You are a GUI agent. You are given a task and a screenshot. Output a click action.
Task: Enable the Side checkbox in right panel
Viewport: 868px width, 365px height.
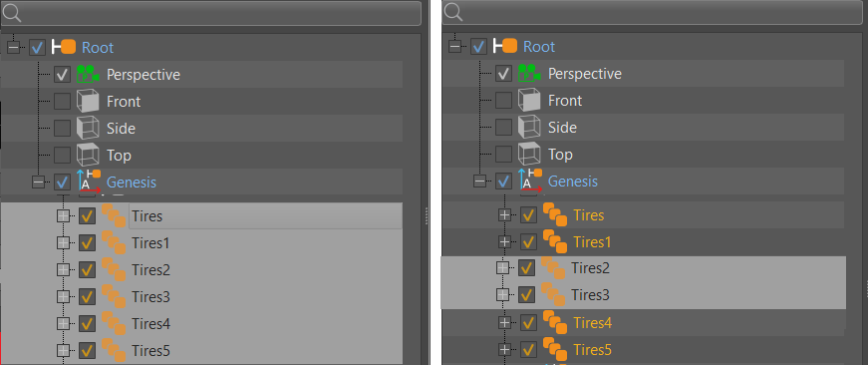point(503,128)
